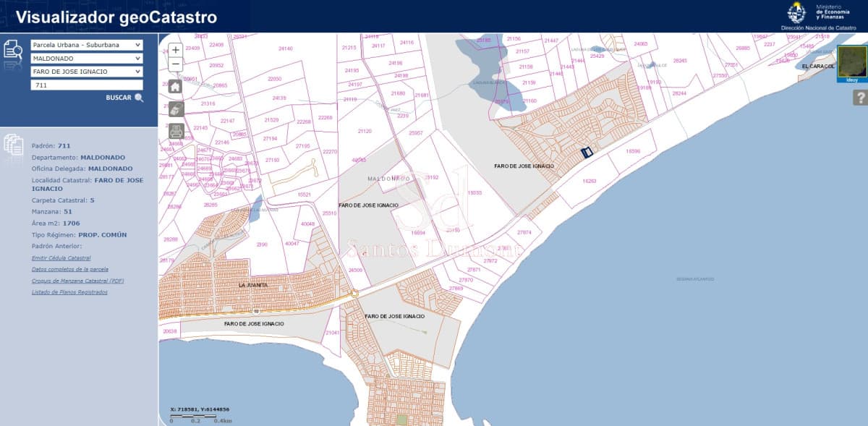Open the Parcela Urbana - Suburbana dropdown
The width and height of the screenshot is (868, 426).
(x=87, y=45)
